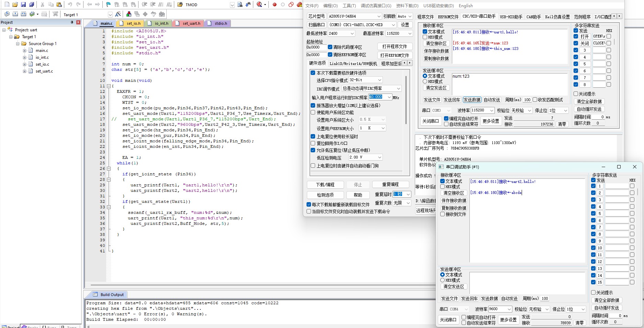Enable 接收到文件 checkbox in 串口调试助手
The height and width of the screenshot is (328, 644).
click(x=443, y=214)
